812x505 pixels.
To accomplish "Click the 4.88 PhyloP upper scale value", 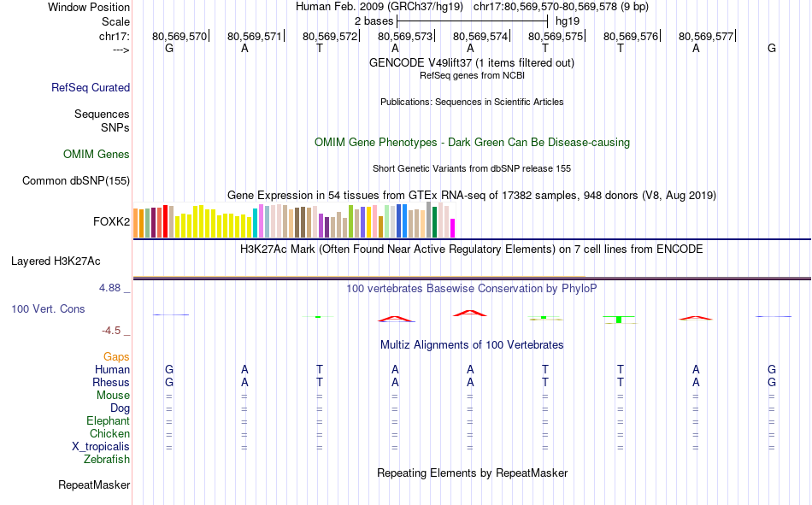I will (109, 288).
